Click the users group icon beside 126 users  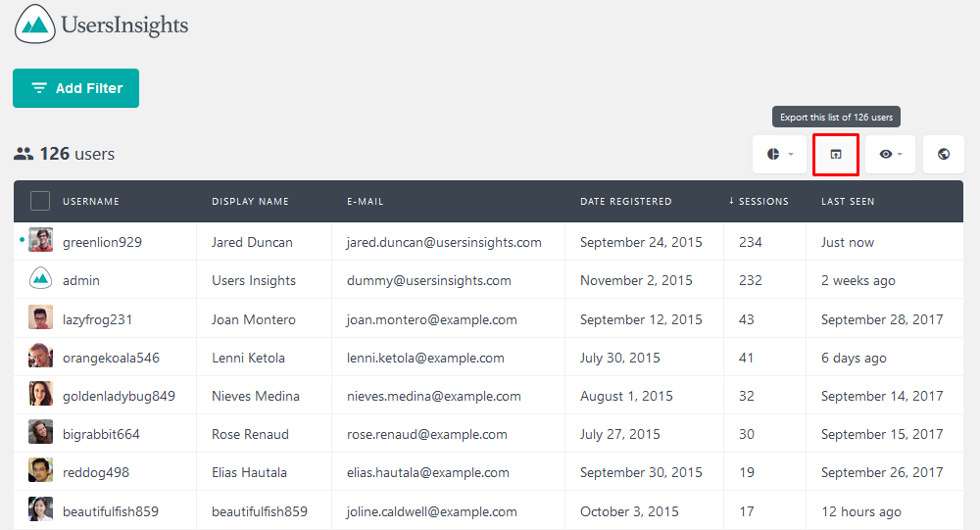[x=24, y=154]
